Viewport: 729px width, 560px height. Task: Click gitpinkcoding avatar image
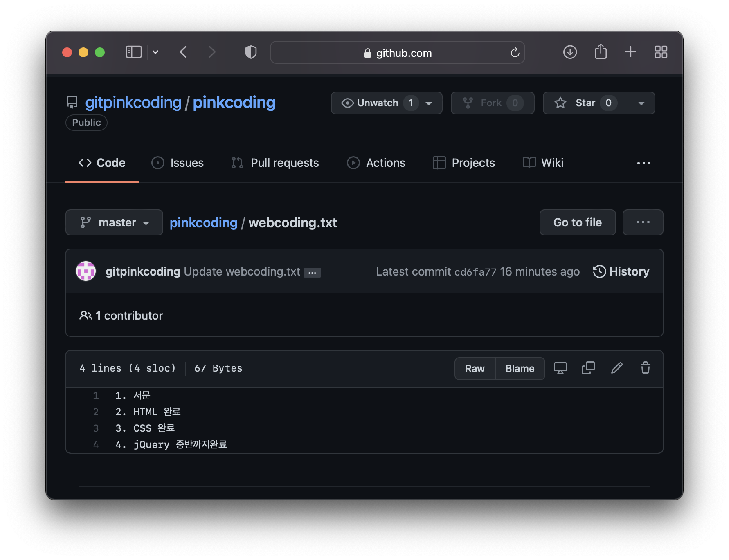[86, 271]
